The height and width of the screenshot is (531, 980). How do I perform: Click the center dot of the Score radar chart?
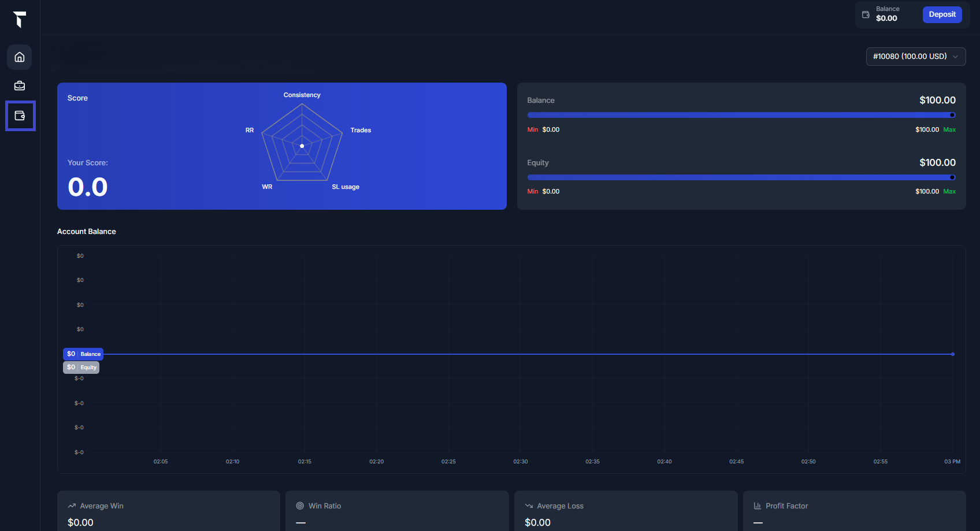point(302,146)
